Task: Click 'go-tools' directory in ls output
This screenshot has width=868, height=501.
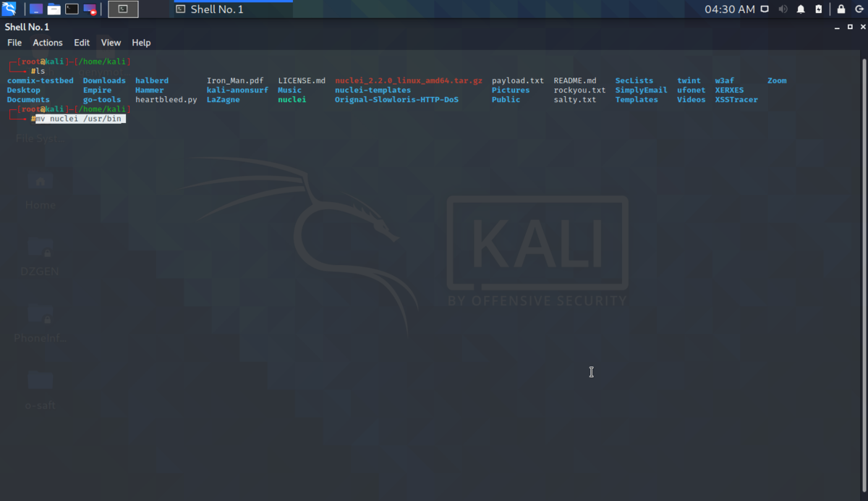Action: tap(102, 99)
